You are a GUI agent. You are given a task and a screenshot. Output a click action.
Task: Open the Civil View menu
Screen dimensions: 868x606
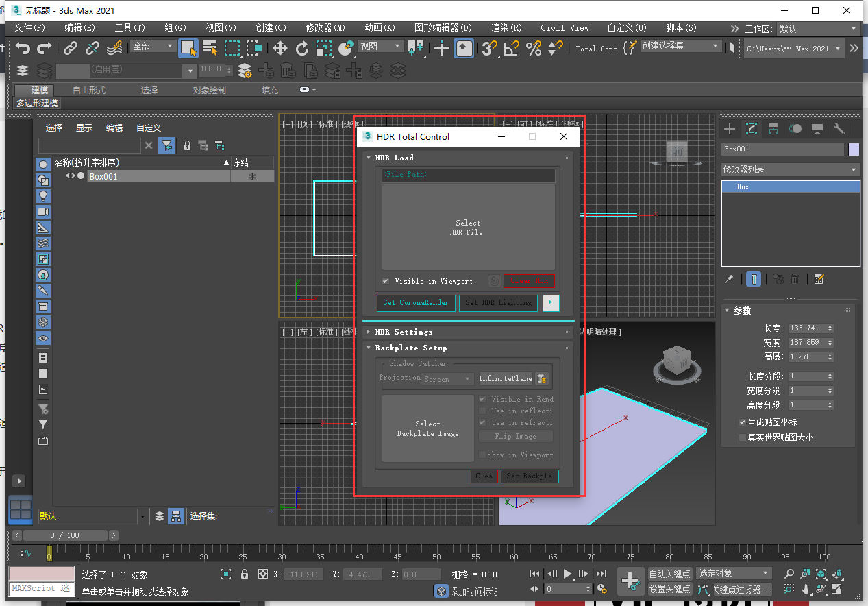pyautogui.click(x=565, y=28)
